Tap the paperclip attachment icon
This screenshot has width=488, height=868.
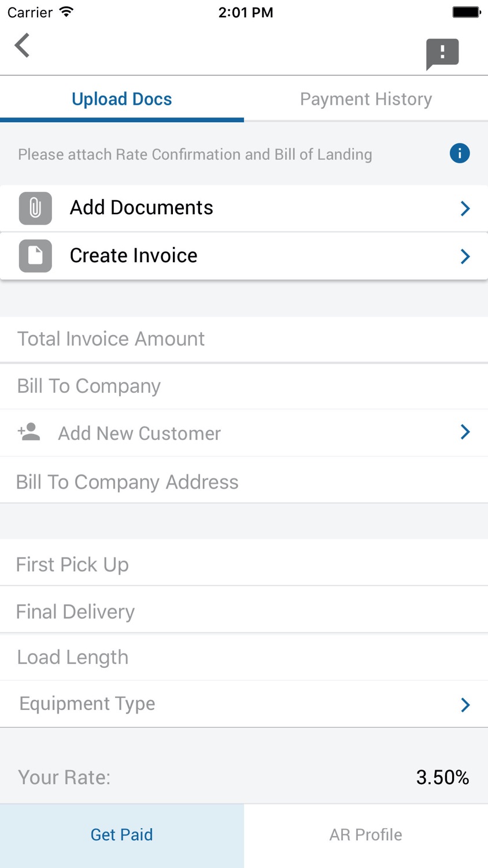tap(35, 208)
